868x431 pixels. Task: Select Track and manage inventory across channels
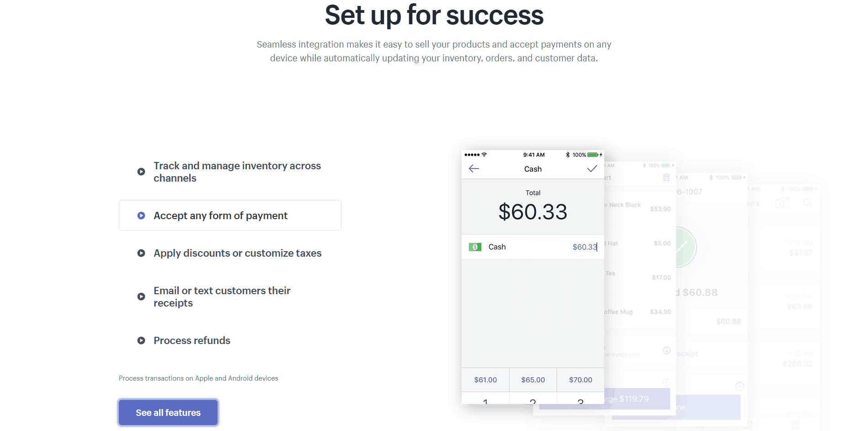point(237,172)
